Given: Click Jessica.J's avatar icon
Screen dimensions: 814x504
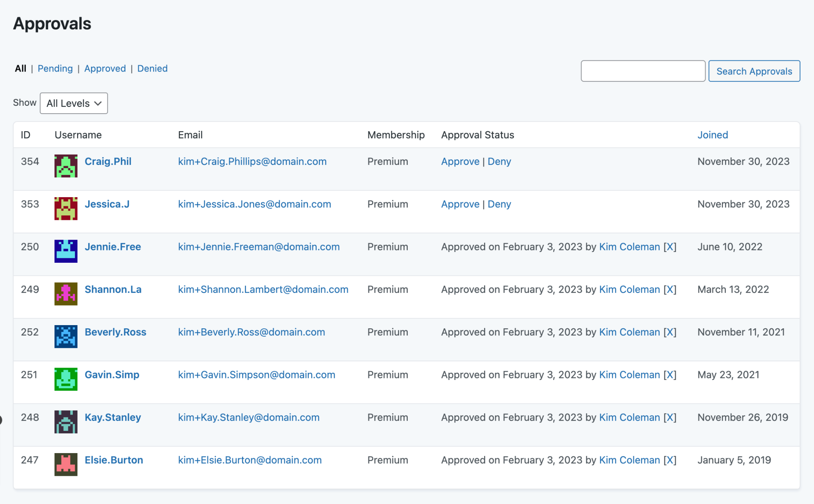Looking at the screenshot, I should coord(66,209).
